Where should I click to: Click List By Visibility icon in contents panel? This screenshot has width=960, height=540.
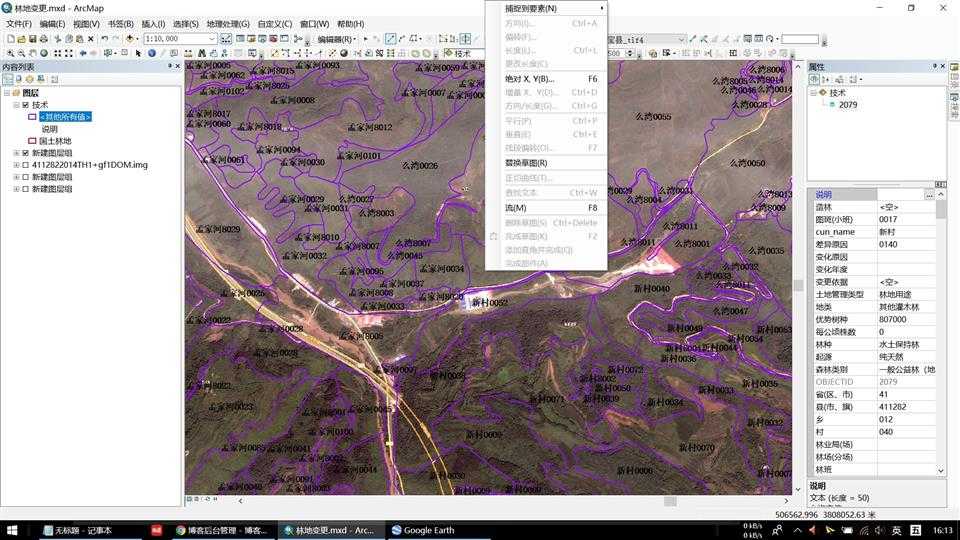pos(29,79)
